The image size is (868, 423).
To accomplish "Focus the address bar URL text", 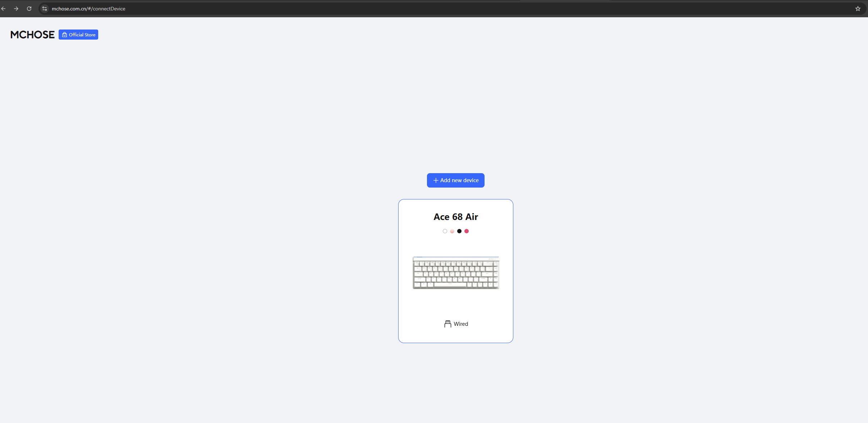I will [x=88, y=9].
